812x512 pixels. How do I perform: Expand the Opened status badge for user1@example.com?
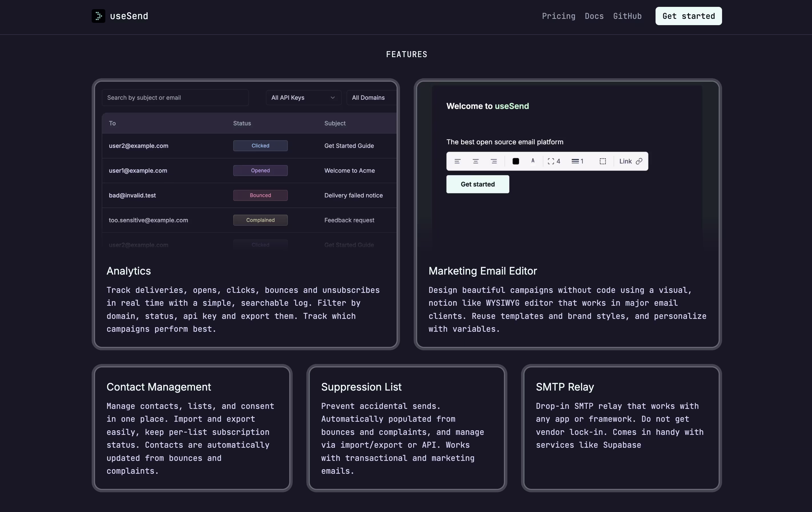tap(260, 171)
